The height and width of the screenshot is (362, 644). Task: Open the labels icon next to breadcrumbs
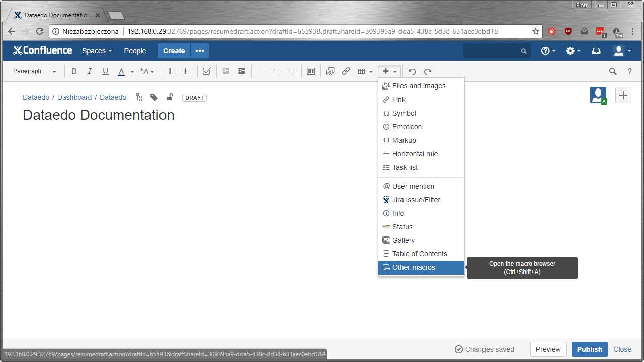tap(154, 97)
